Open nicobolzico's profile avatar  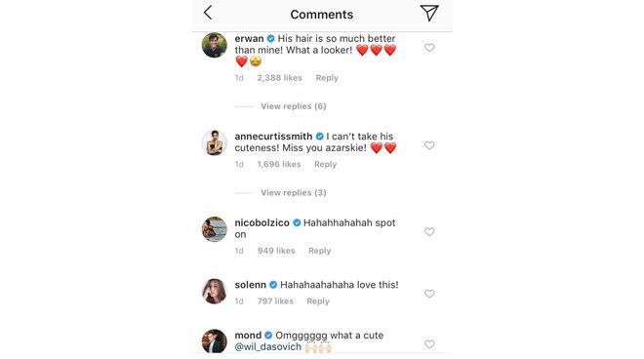pyautogui.click(x=214, y=229)
